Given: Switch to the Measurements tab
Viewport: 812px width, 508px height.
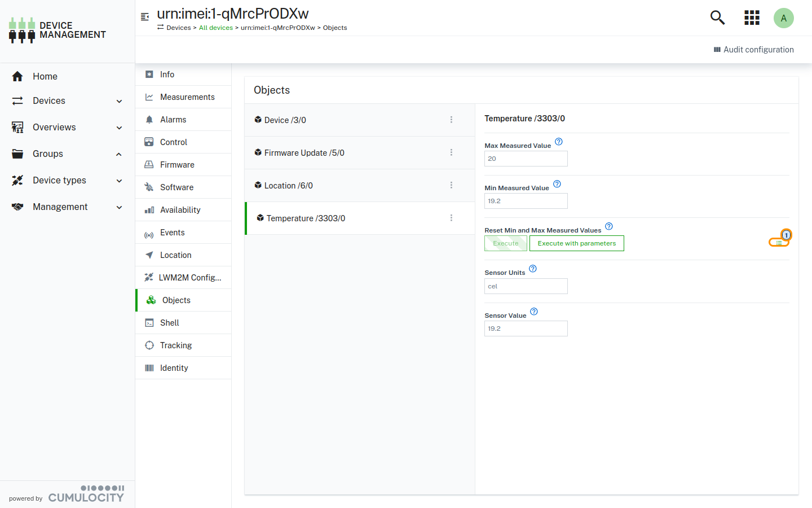Looking at the screenshot, I should tap(187, 97).
